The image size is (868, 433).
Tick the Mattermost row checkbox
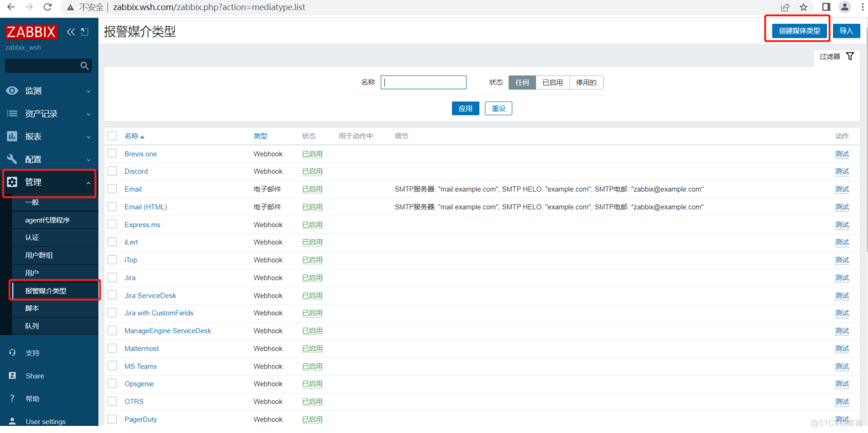112,349
